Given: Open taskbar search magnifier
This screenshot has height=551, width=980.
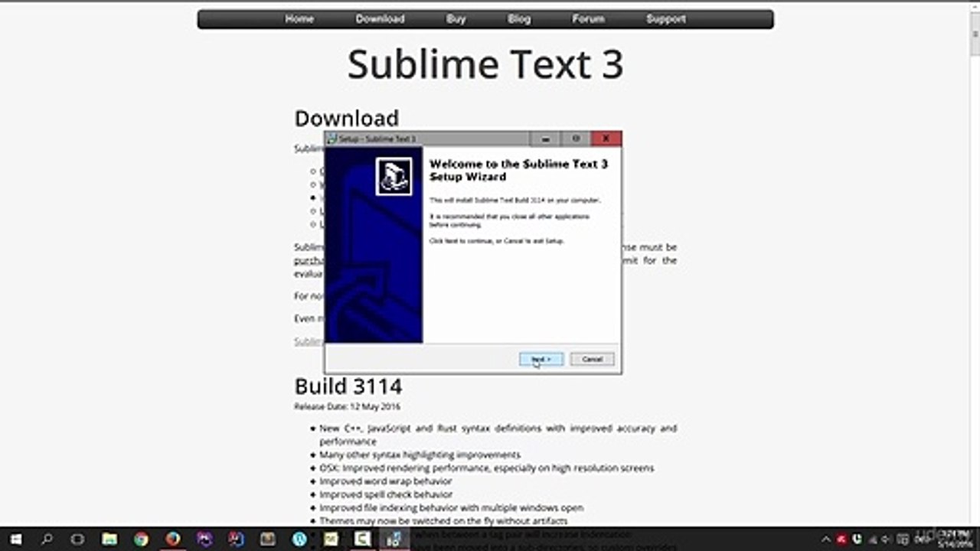Looking at the screenshot, I should 47,540.
